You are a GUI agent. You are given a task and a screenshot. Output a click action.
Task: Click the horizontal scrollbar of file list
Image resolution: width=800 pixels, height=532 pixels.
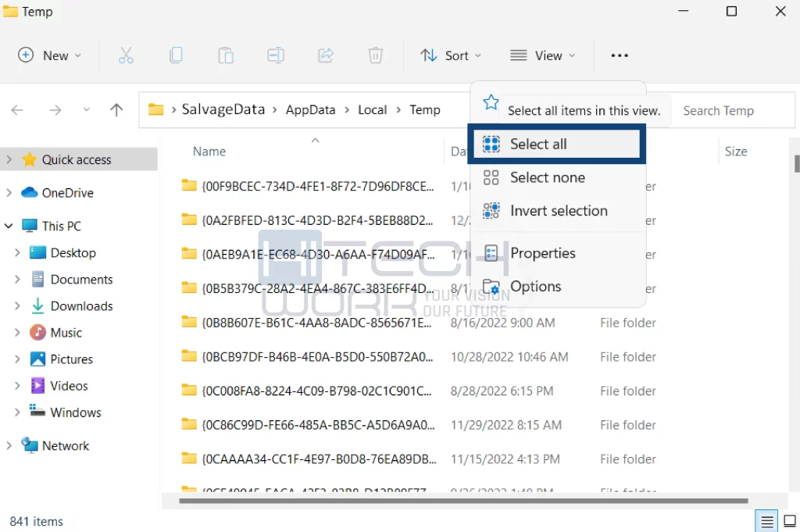pos(463,501)
